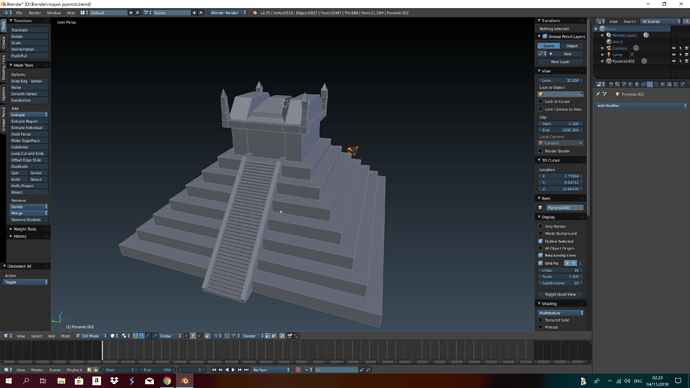Open the All Scenes outliner filter
This screenshot has height=388, width=690.
click(661, 21)
